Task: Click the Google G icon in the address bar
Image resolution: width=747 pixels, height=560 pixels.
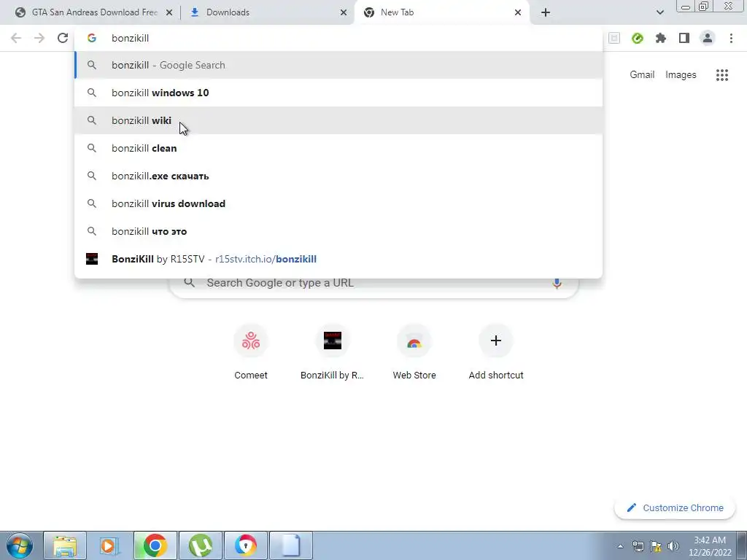Action: [x=92, y=38]
